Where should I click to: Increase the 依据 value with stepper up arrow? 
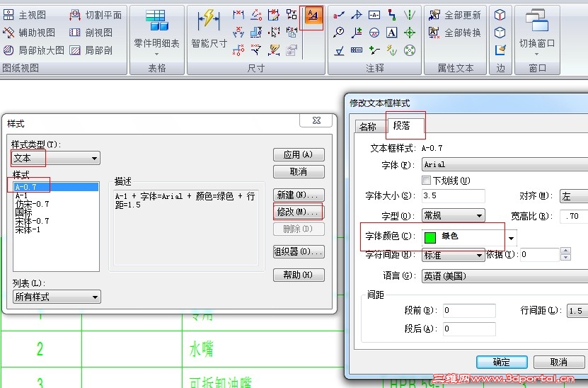(565, 251)
